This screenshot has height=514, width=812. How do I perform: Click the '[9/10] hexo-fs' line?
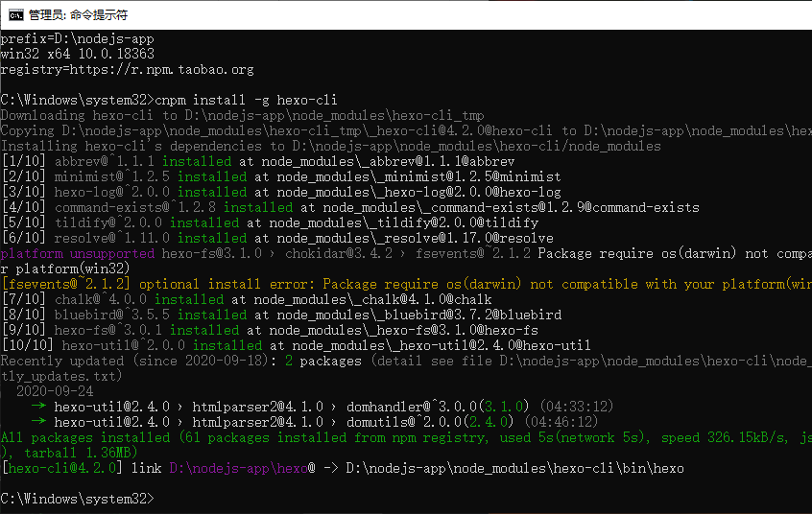point(270,330)
